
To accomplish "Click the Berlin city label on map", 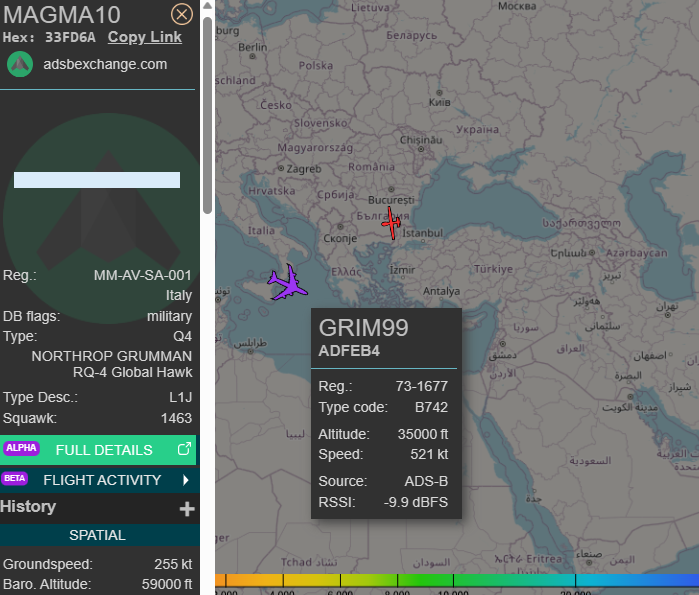I will (x=253, y=47).
